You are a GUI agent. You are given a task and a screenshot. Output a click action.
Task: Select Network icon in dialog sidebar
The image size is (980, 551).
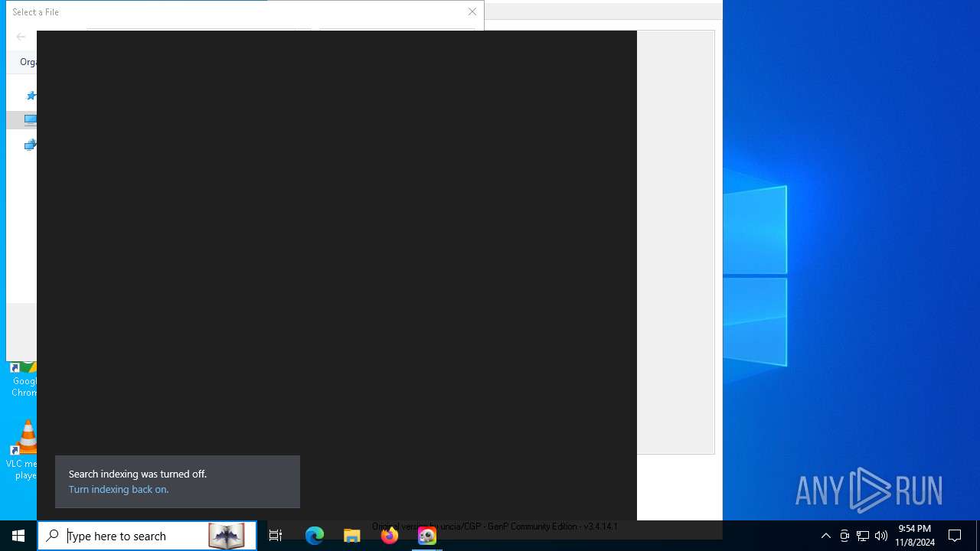tap(30, 145)
